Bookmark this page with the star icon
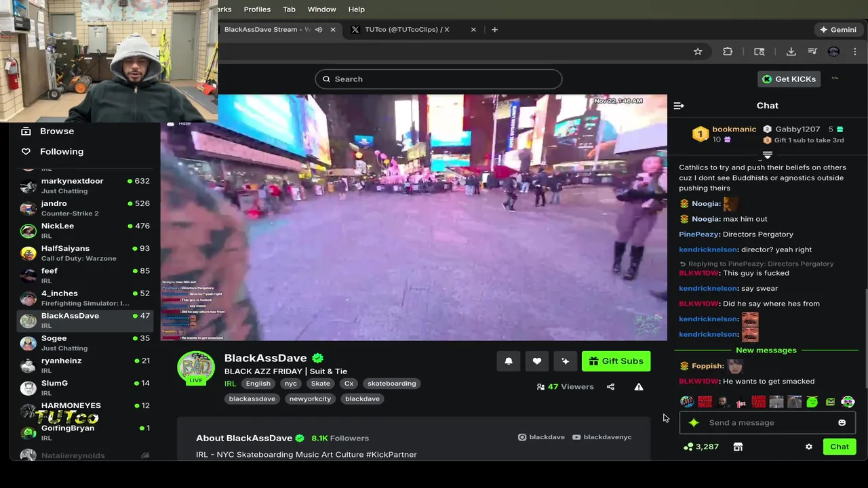 698,52
